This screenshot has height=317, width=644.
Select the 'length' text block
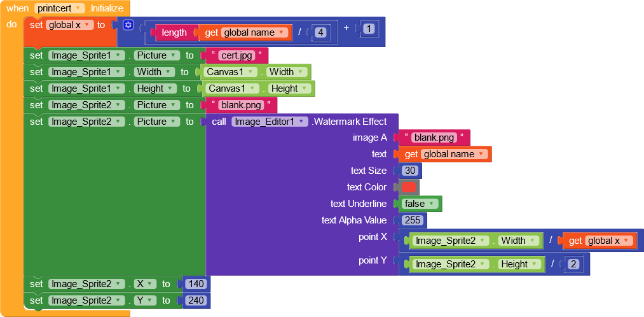[174, 33]
